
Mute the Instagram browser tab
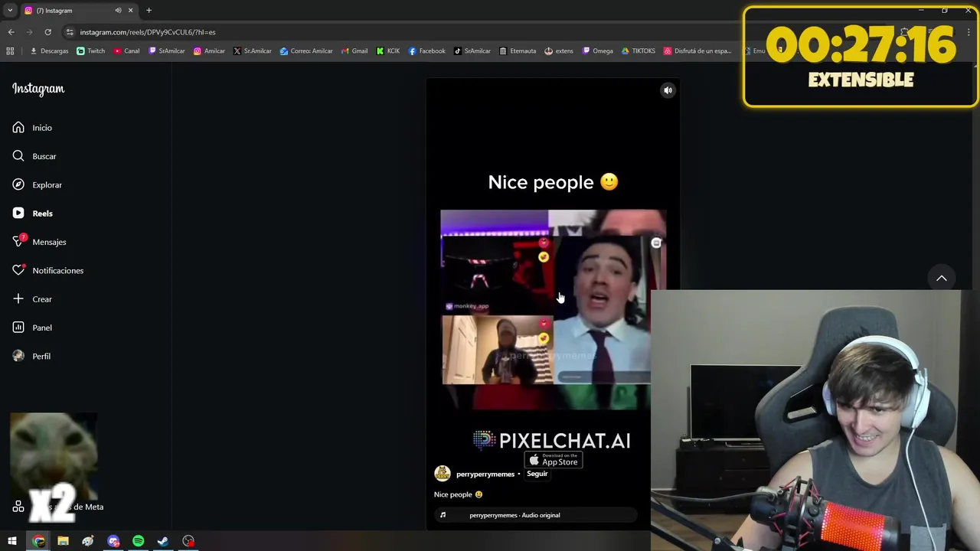pos(118,10)
